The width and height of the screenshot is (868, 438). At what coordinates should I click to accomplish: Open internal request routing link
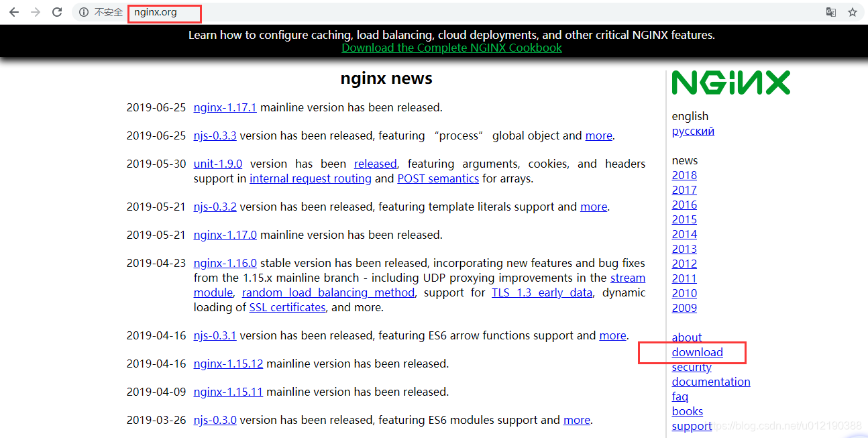tap(311, 178)
